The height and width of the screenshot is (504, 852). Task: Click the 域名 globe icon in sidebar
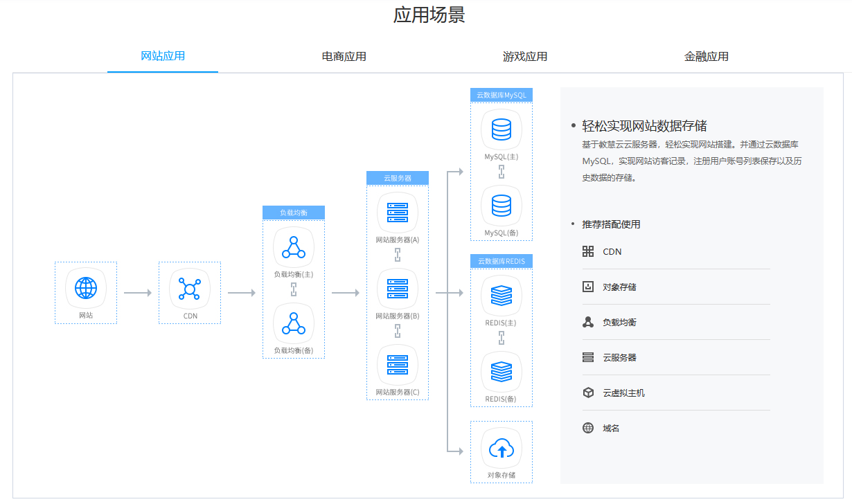(x=587, y=427)
